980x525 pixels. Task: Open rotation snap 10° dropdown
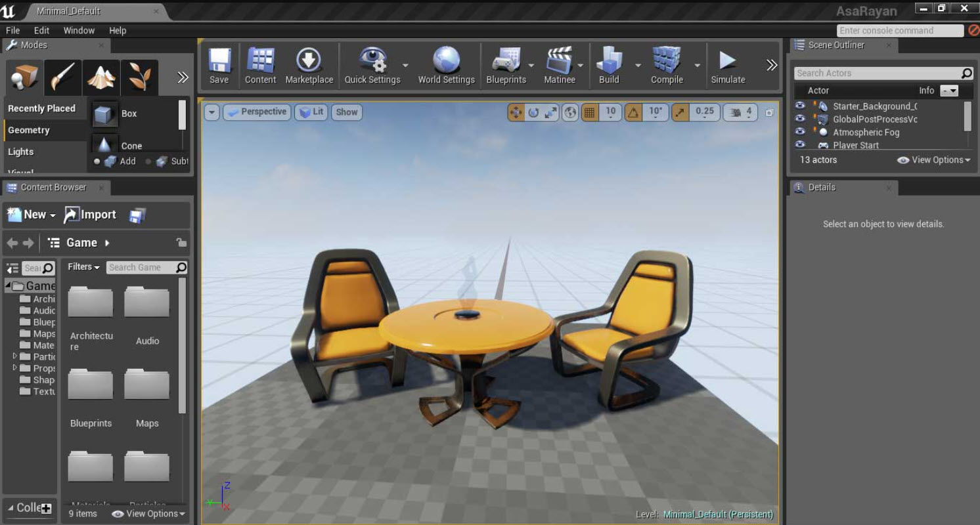pos(656,112)
